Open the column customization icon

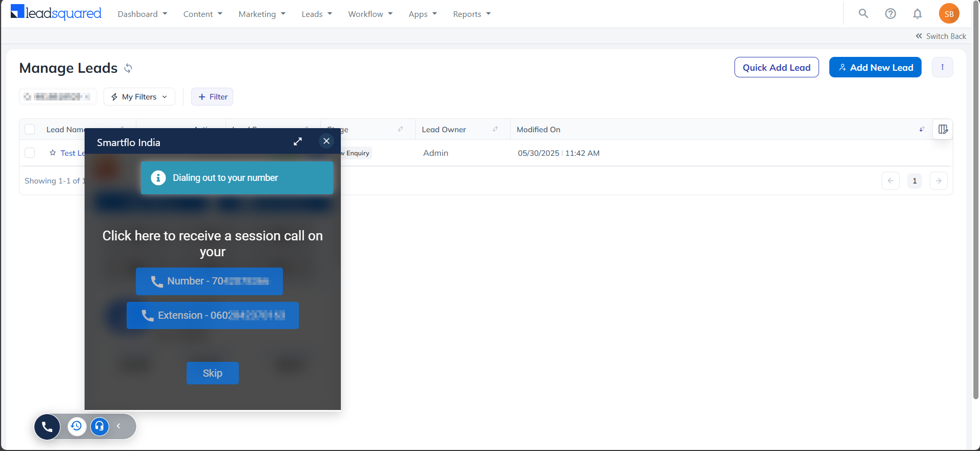[943, 129]
